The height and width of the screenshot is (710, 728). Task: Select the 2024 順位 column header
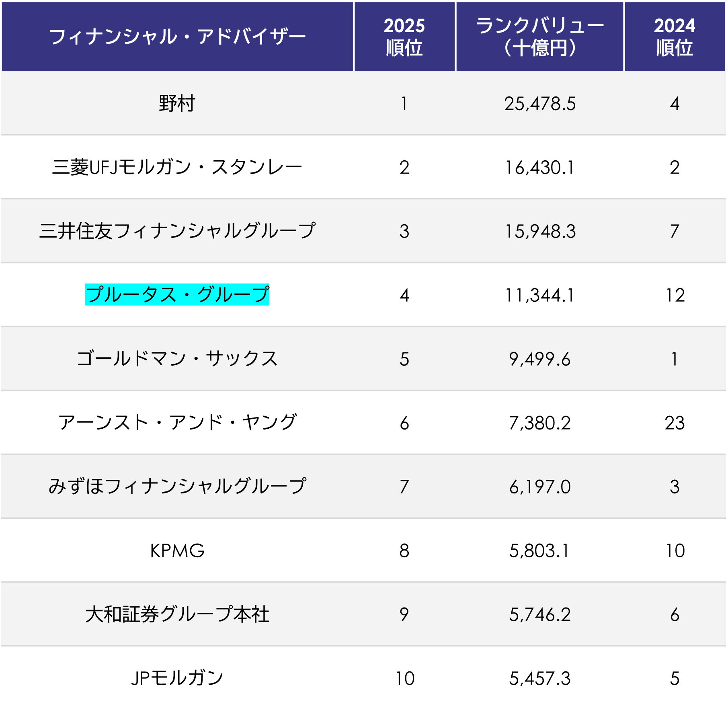click(674, 37)
